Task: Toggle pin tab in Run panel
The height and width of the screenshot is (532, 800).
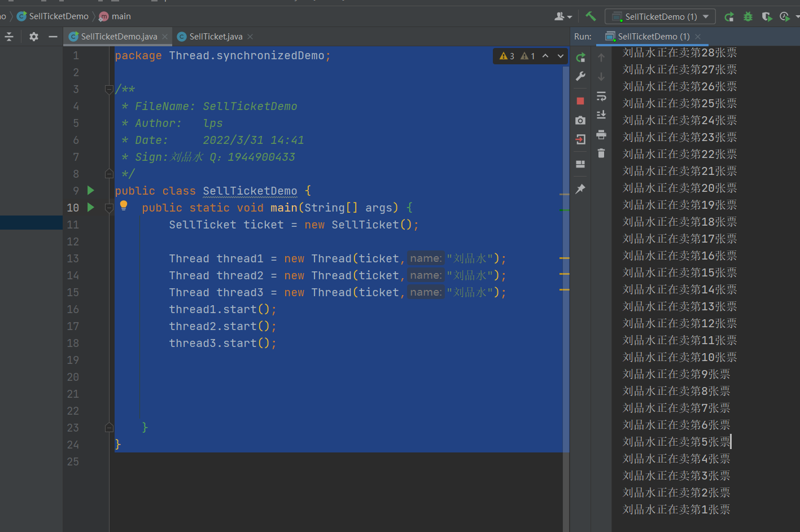Action: (580, 189)
